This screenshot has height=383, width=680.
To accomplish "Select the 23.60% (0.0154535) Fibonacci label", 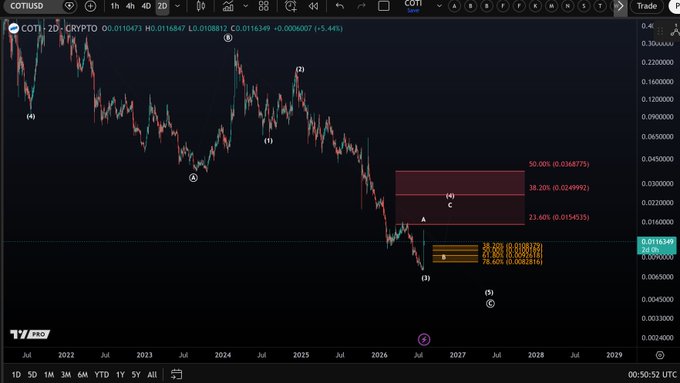I will click(x=559, y=217).
